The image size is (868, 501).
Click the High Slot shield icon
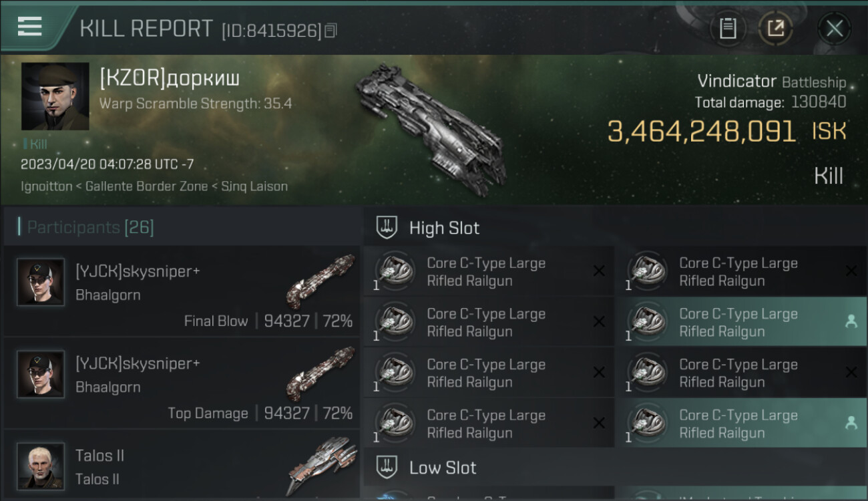coord(387,228)
